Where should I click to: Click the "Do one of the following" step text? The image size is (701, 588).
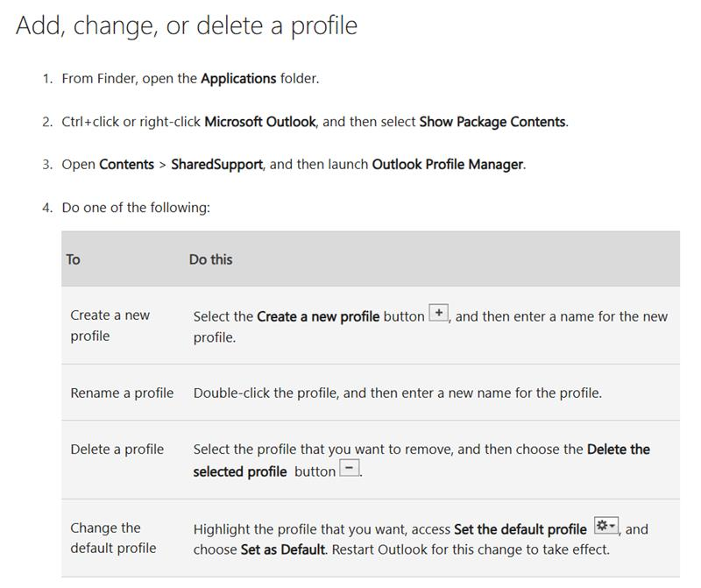click(136, 208)
